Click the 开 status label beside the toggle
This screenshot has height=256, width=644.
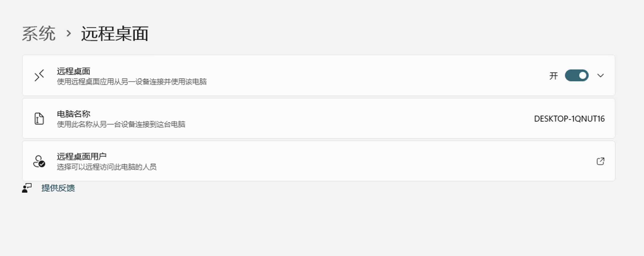(x=553, y=76)
